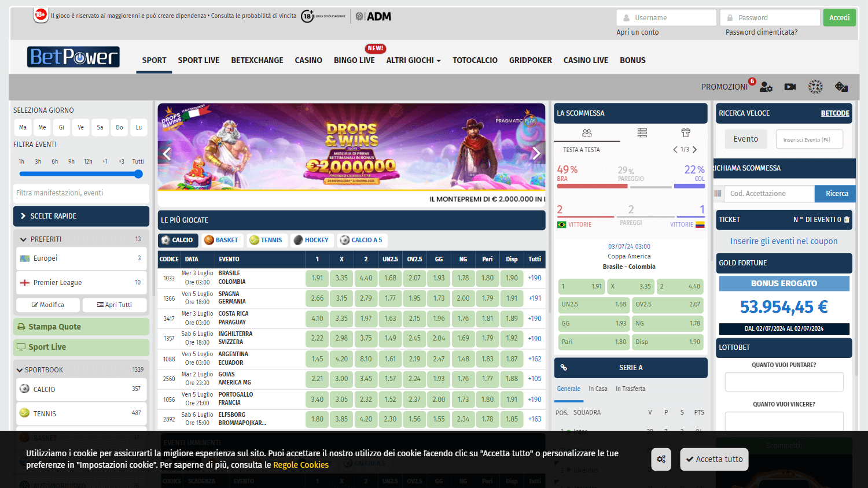
Task: Click the barcode icon beside Cod. Accettazione
Action: [718, 194]
